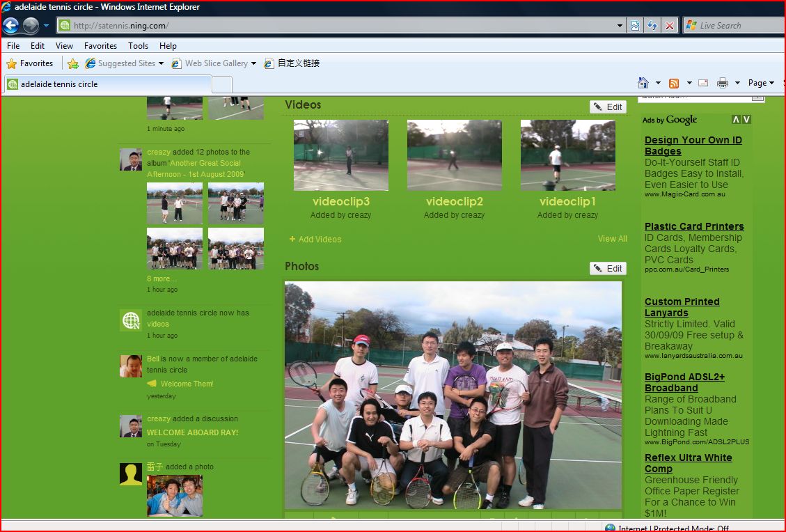Open the Tools menu
Viewport: 786px width, 532px height.
[x=138, y=46]
